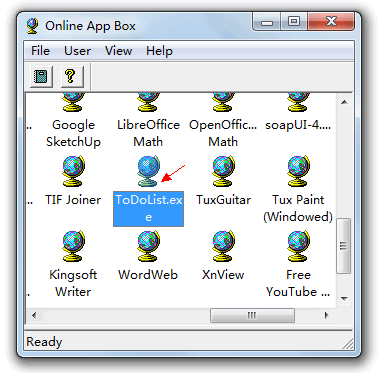
Task: Select the Google SketchUp globe icon
Action: 73,103
